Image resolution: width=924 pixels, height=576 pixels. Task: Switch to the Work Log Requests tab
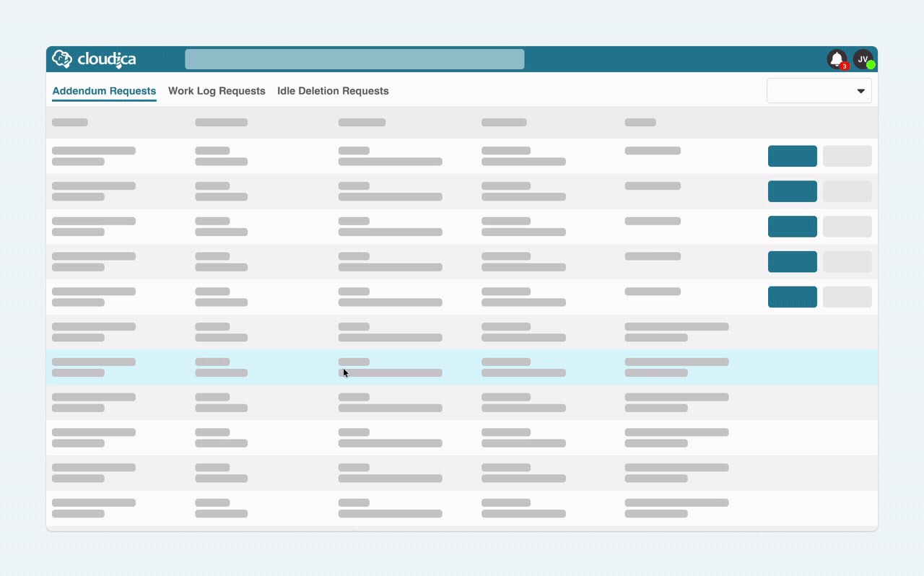(217, 91)
